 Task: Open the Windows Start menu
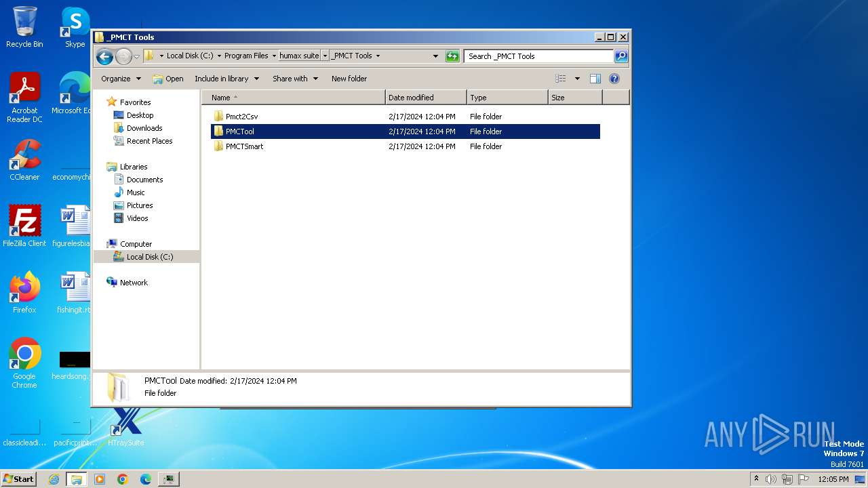click(x=19, y=479)
